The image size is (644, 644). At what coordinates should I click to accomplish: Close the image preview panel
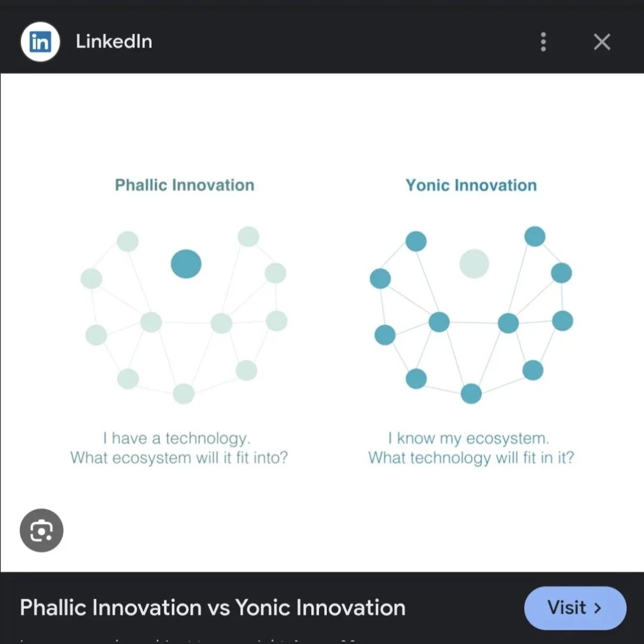click(602, 42)
